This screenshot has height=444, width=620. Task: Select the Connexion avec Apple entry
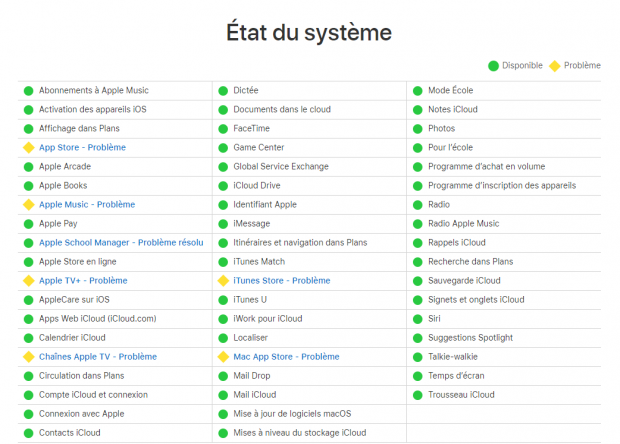pyautogui.click(x=81, y=414)
